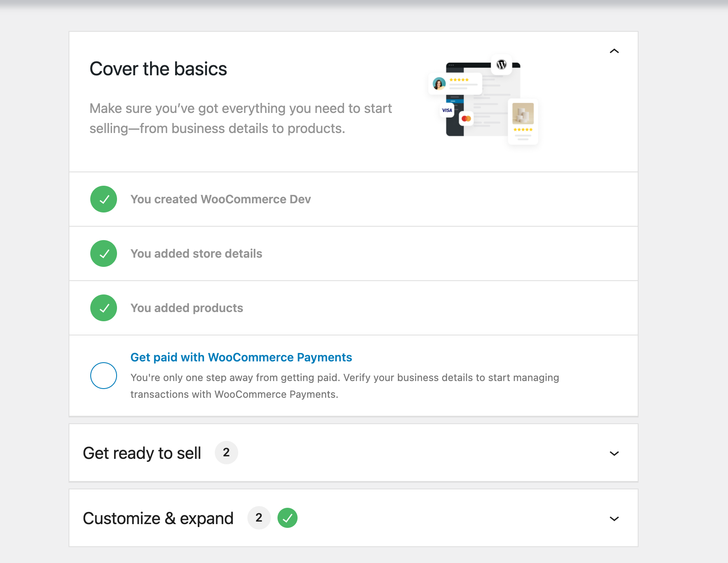728x563 pixels.
Task: Click the '2' count badge on Get ready to sell
Action: tap(226, 452)
